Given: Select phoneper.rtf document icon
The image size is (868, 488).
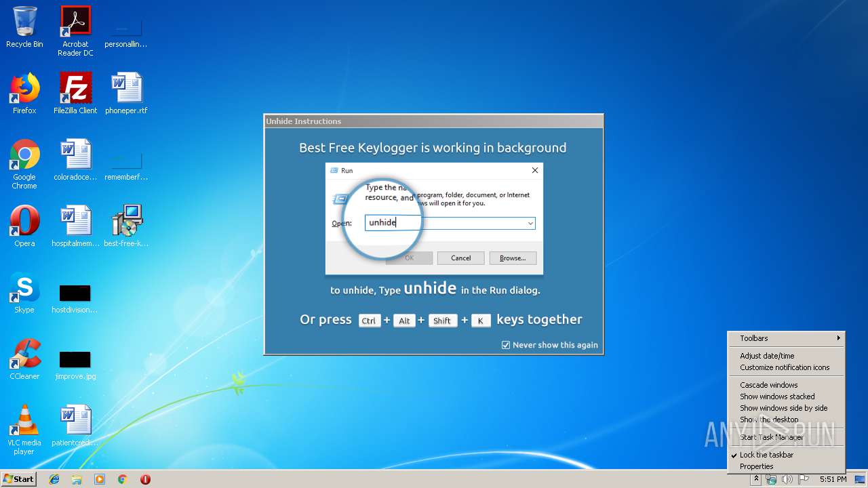Looking at the screenshot, I should [126, 94].
